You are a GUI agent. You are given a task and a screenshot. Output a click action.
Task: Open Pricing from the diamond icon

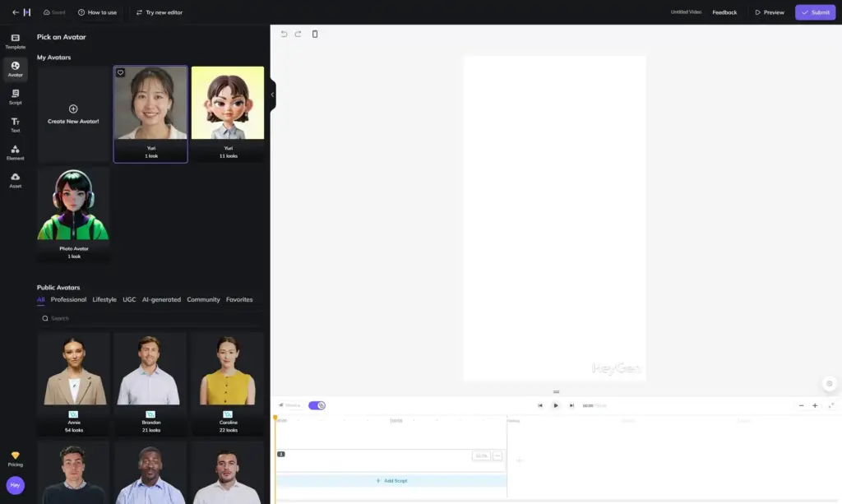(15, 459)
